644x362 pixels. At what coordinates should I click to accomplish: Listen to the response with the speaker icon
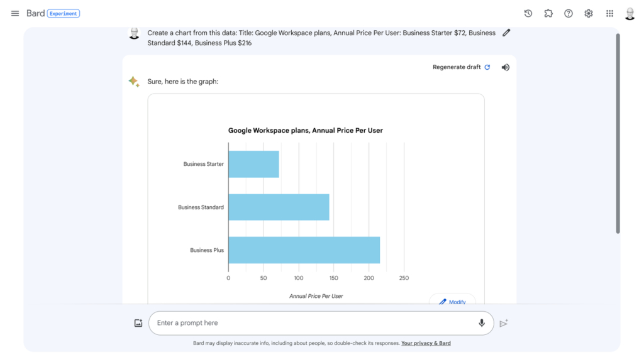[x=505, y=67]
